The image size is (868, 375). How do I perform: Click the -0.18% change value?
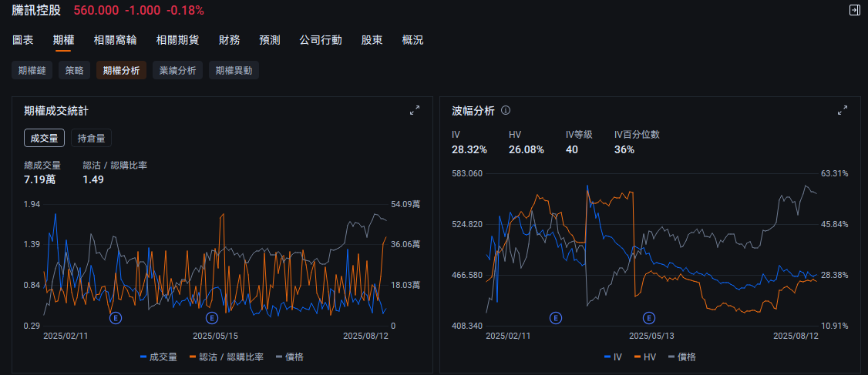coord(186,10)
